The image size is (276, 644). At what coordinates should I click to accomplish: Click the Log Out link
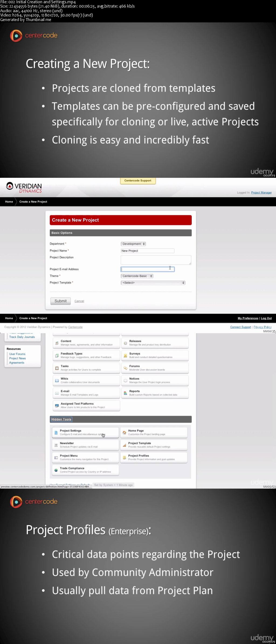click(266, 318)
